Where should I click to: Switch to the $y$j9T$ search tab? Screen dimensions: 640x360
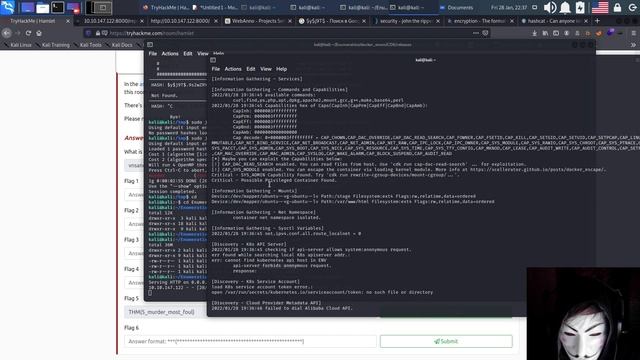tap(332, 21)
